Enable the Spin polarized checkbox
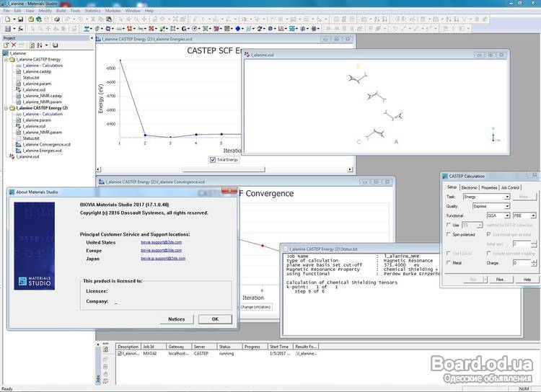 [x=449, y=234]
